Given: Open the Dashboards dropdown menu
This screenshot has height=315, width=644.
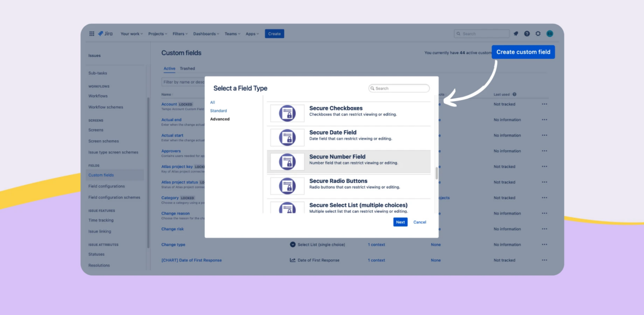Looking at the screenshot, I should click(206, 33).
